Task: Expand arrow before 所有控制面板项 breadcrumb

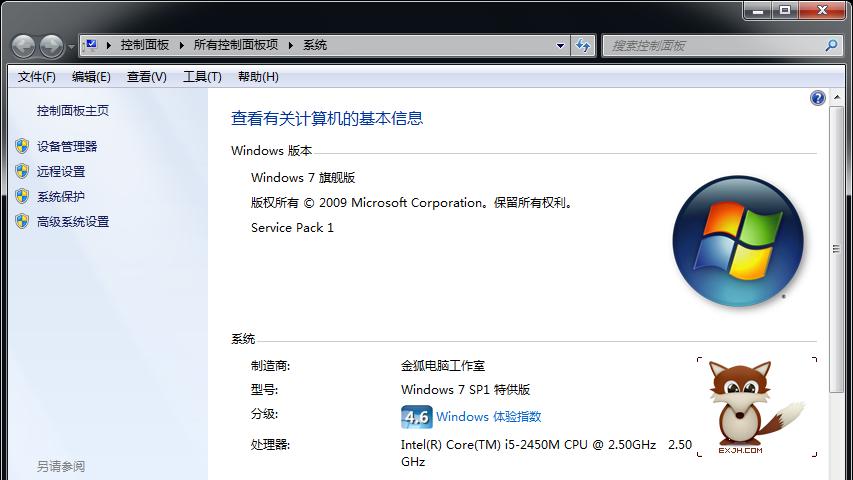Action: [x=182, y=45]
